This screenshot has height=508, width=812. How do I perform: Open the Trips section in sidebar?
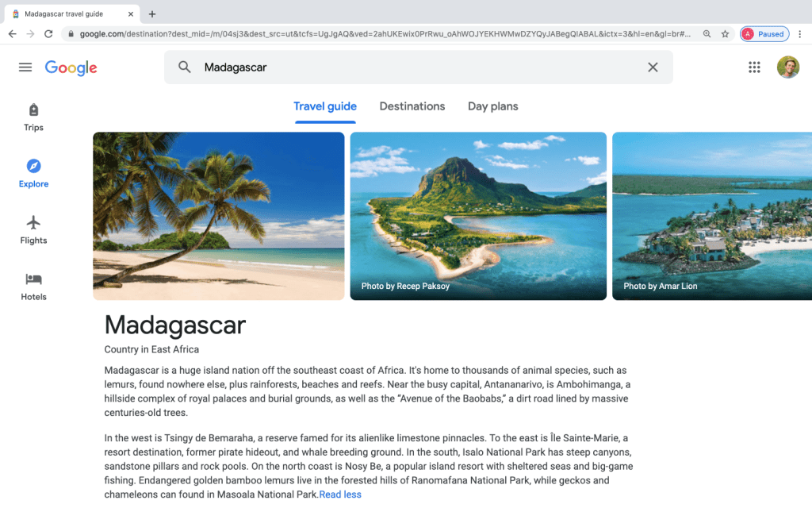click(33, 117)
